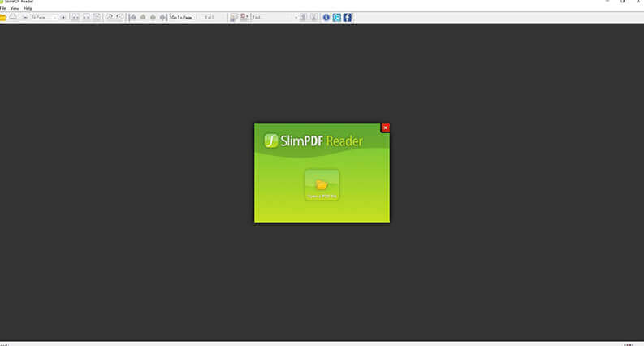This screenshot has width=644, height=346.
Task: Click the fit width view icon
Action: (86, 17)
